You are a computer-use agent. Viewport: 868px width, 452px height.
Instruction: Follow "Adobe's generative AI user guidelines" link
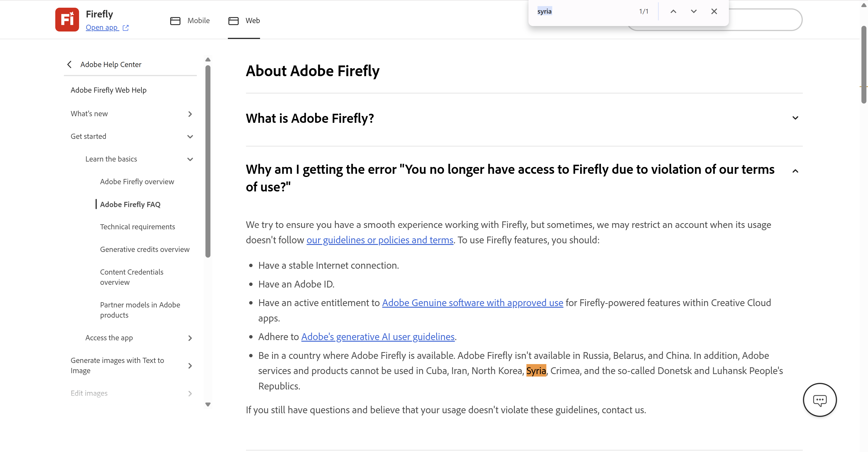pos(378,337)
